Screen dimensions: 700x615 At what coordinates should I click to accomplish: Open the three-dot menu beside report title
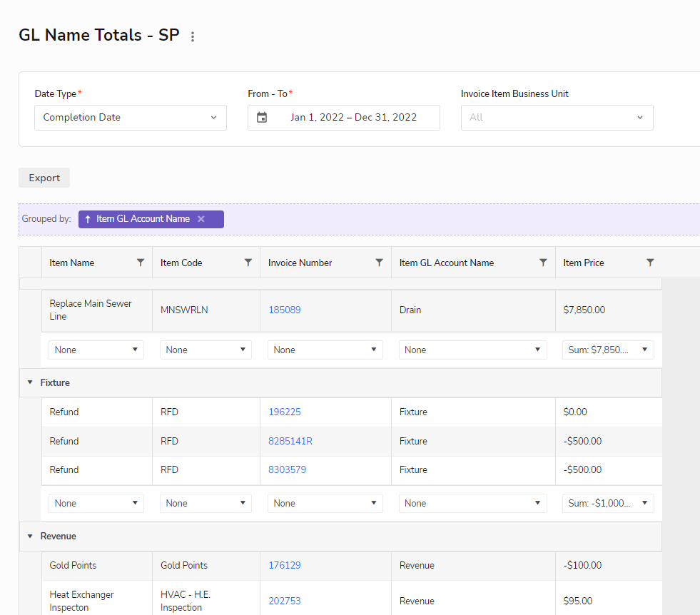[193, 36]
